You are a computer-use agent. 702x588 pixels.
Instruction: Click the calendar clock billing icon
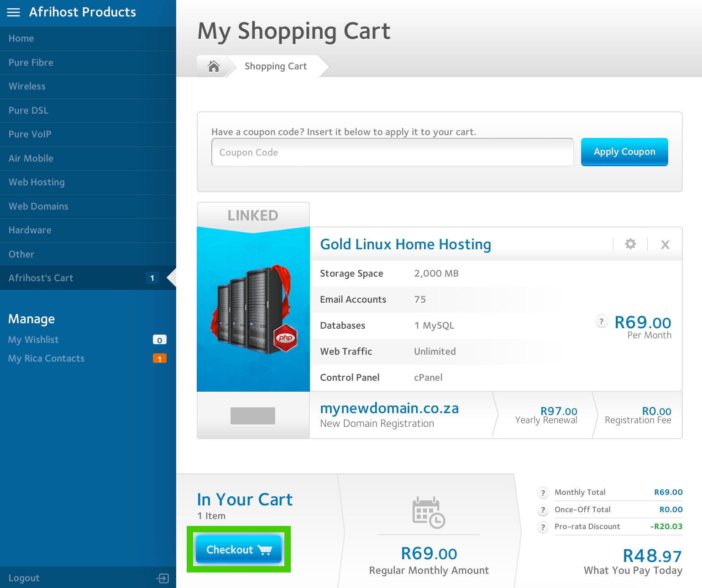[x=429, y=513]
